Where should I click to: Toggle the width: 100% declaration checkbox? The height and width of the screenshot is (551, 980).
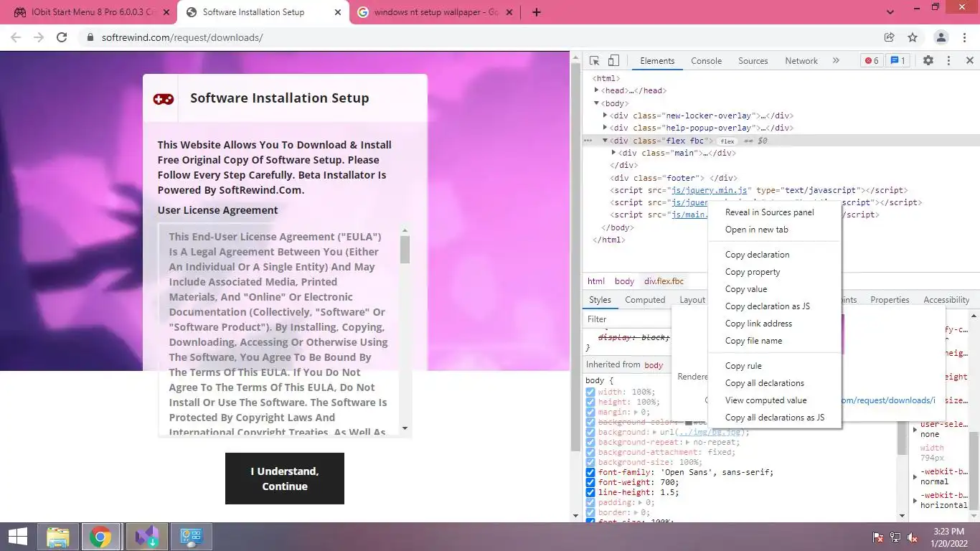tap(590, 392)
